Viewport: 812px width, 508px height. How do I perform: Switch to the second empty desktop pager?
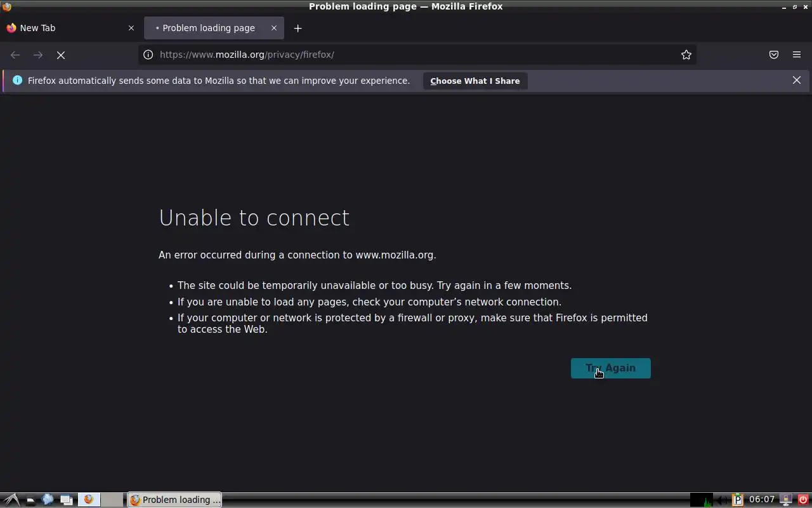coord(112,500)
